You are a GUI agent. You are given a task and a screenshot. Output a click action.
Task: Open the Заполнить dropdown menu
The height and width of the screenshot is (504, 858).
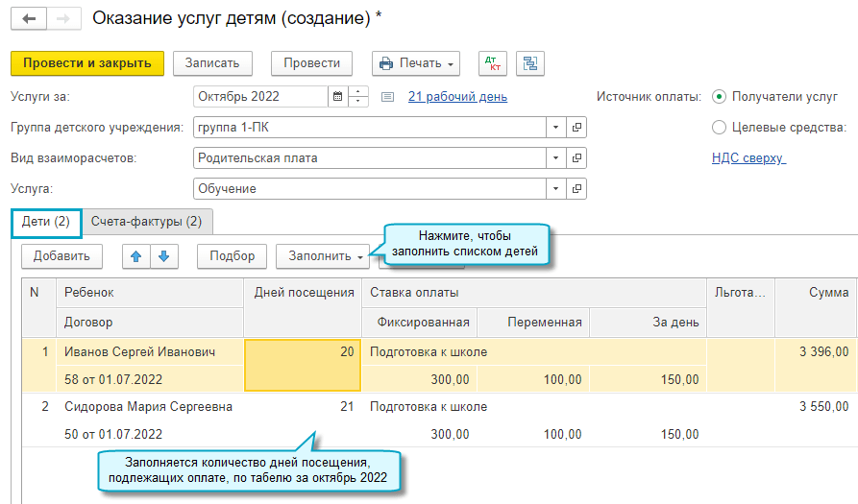pos(322,256)
